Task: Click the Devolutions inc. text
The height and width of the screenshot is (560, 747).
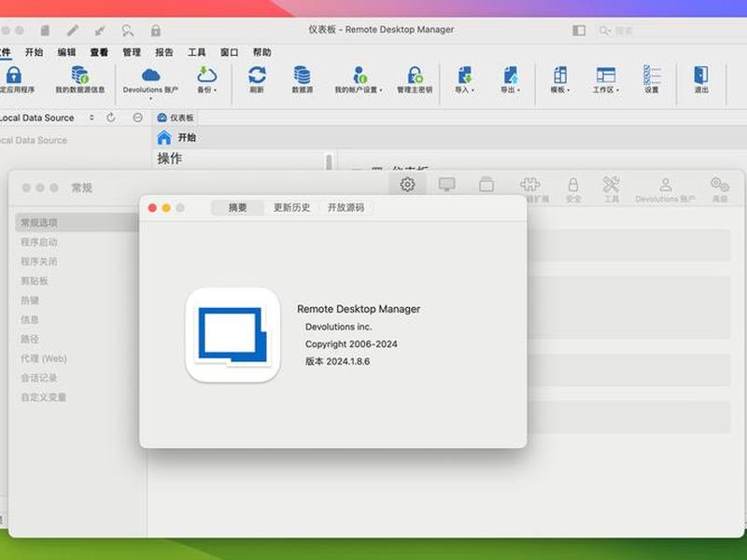Action: (x=338, y=327)
